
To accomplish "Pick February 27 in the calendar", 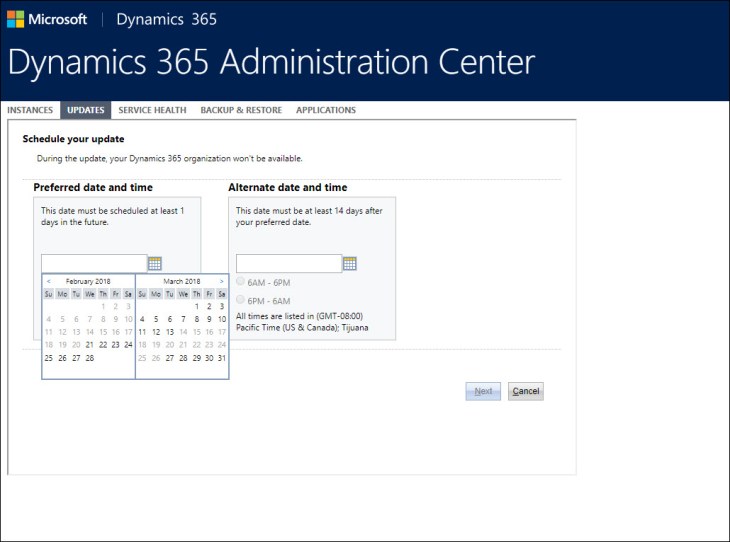I will 76,358.
